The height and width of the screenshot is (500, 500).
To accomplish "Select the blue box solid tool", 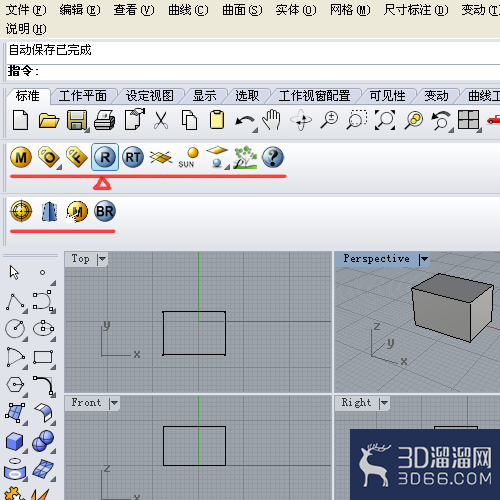I will click(14, 441).
